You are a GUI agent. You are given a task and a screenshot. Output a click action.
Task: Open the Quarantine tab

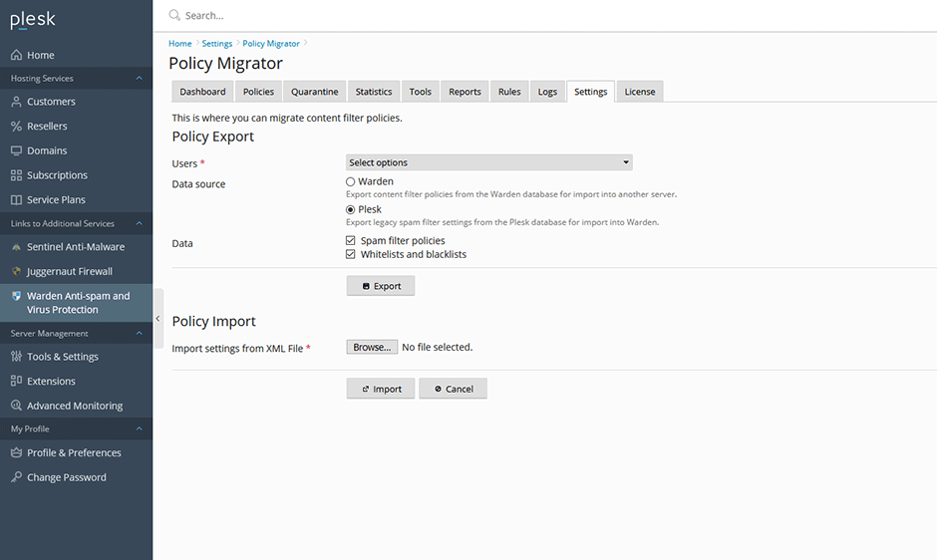point(314,92)
